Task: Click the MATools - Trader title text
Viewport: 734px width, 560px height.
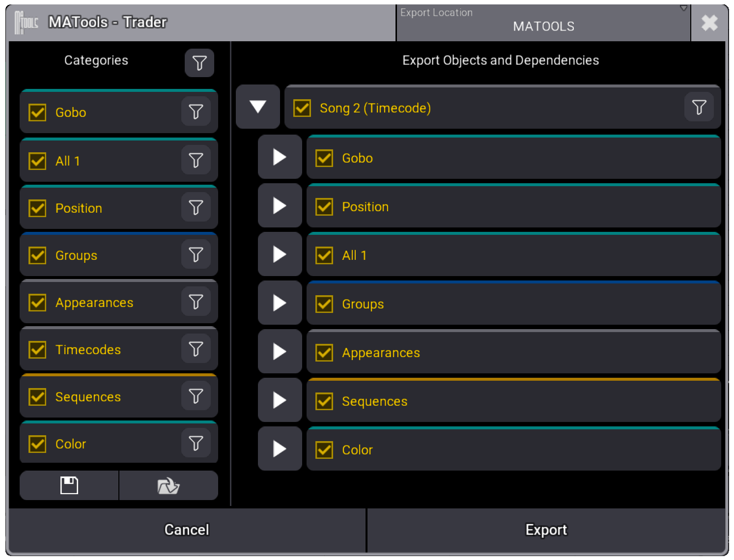Action: pos(108,22)
